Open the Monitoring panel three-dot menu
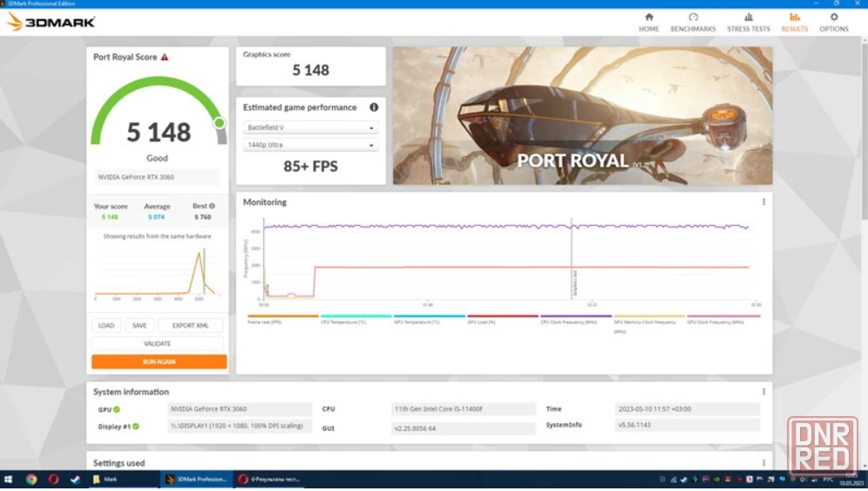Screen dimensions: 868x491 point(763,202)
